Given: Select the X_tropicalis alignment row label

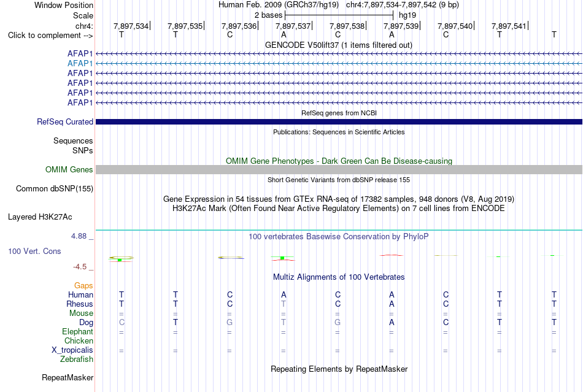Looking at the screenshot, I should coord(72,350).
